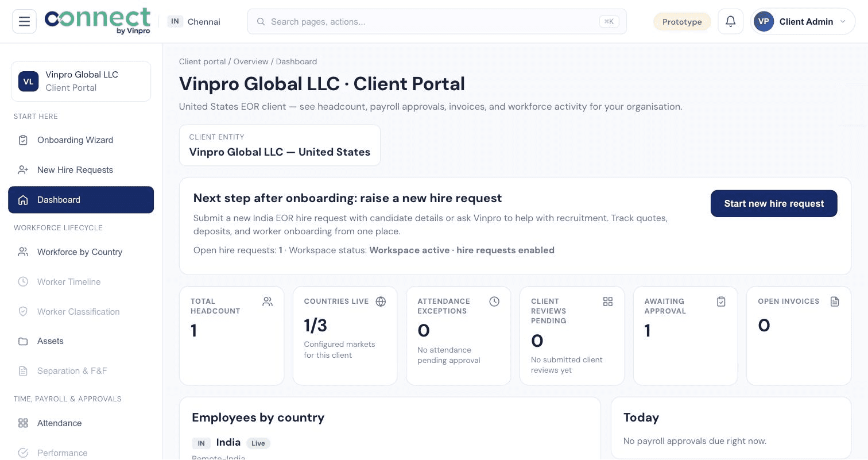Open Onboarding Wizard in sidebar
This screenshot has height=460, width=868.
tap(81, 140)
